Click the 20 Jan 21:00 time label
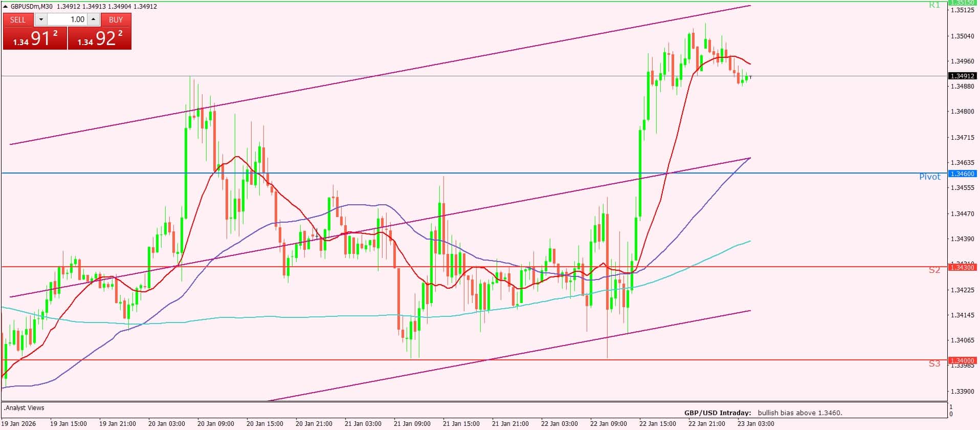The image size is (980, 430). (314, 424)
